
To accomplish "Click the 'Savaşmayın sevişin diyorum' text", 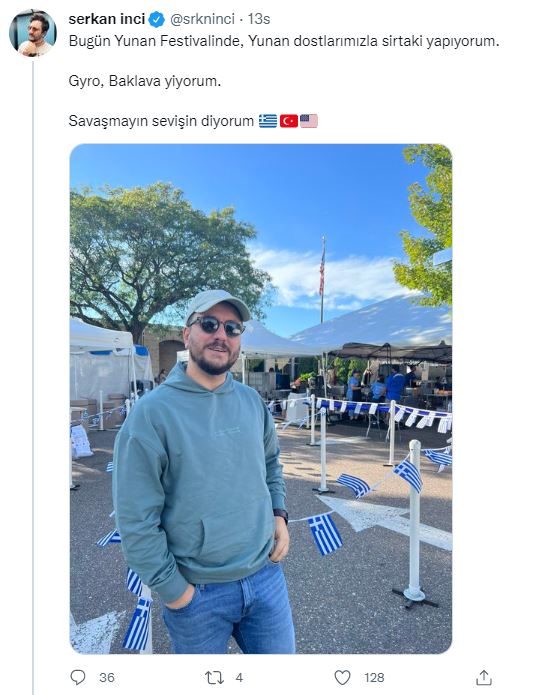I will (161, 121).
